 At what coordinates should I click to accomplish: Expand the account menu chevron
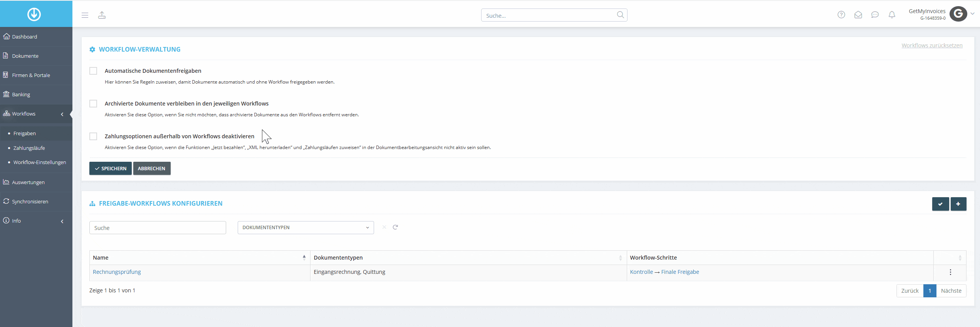pyautogui.click(x=973, y=14)
